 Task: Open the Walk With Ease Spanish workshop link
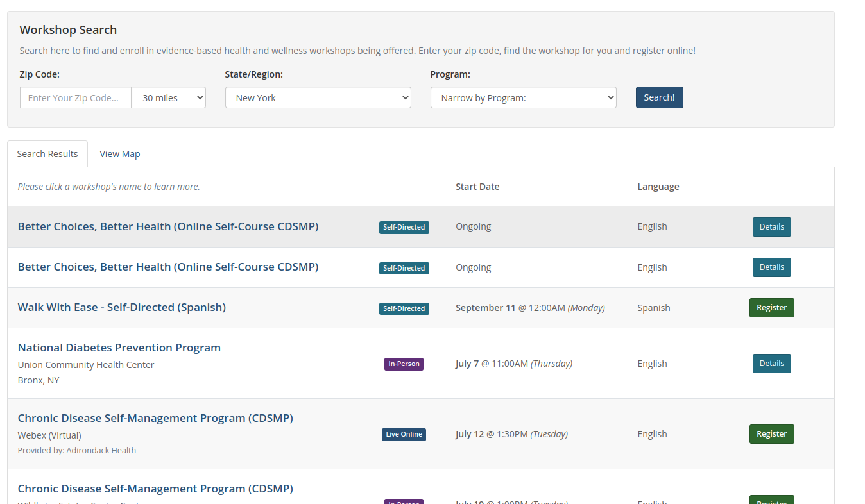121,307
